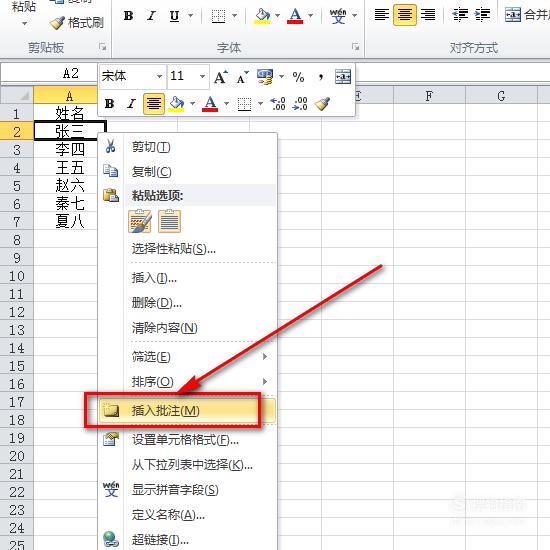
Task: Align text right in ribbon
Action: pos(428,15)
